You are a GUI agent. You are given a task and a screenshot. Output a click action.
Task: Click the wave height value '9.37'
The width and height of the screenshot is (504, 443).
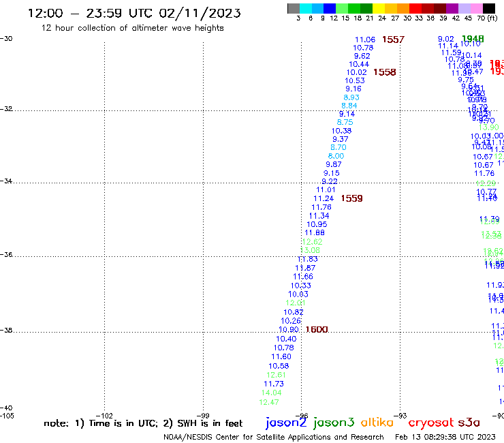(341, 139)
